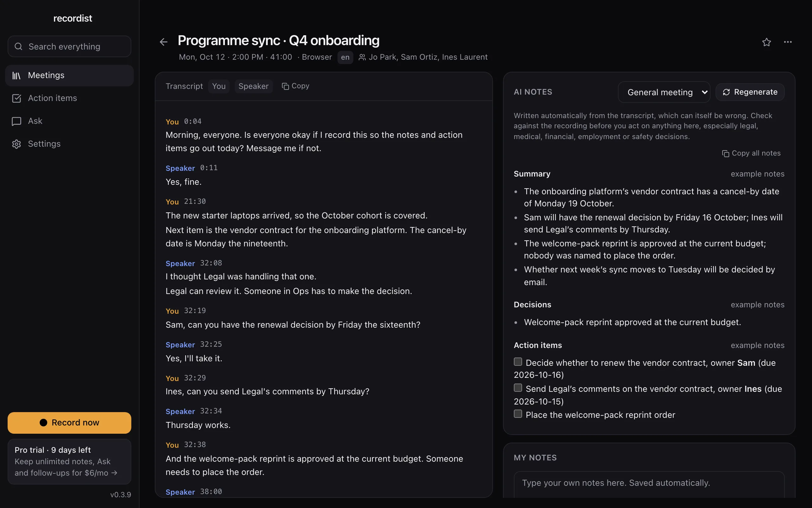Regenerate the AI notes
Viewport: 812px width, 508px height.
pyautogui.click(x=750, y=92)
